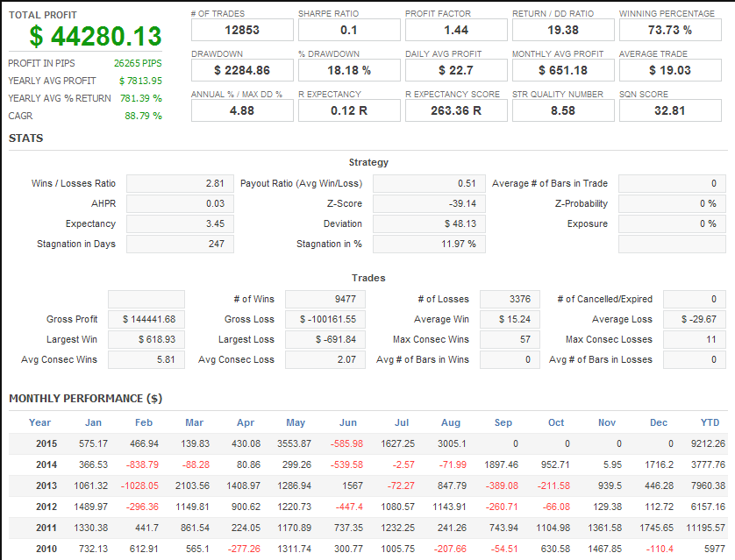
Task: Select Winning Percentage value 73.73 %
Action: [x=670, y=31]
